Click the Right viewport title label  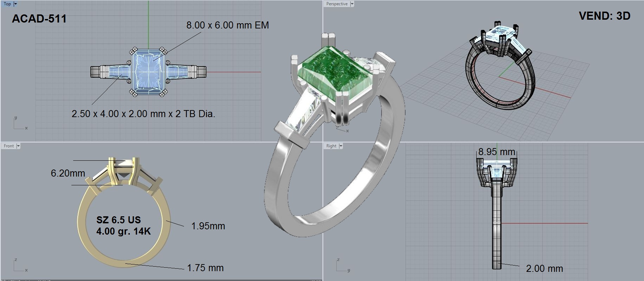tap(331, 146)
